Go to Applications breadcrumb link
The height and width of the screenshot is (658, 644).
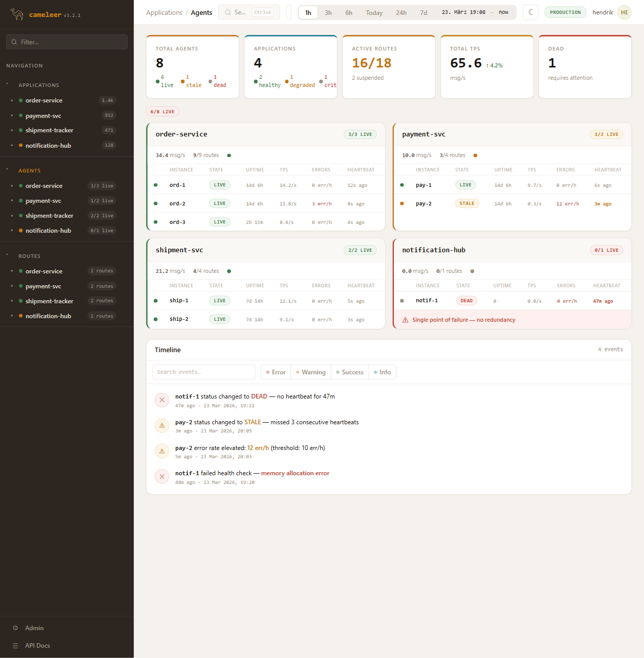point(164,13)
